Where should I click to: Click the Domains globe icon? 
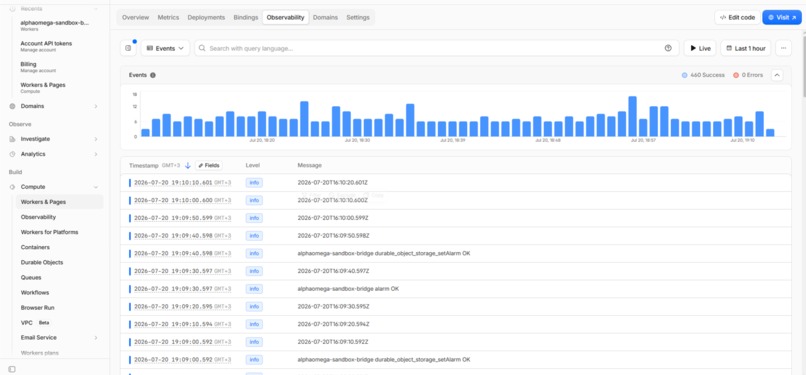pos(12,106)
